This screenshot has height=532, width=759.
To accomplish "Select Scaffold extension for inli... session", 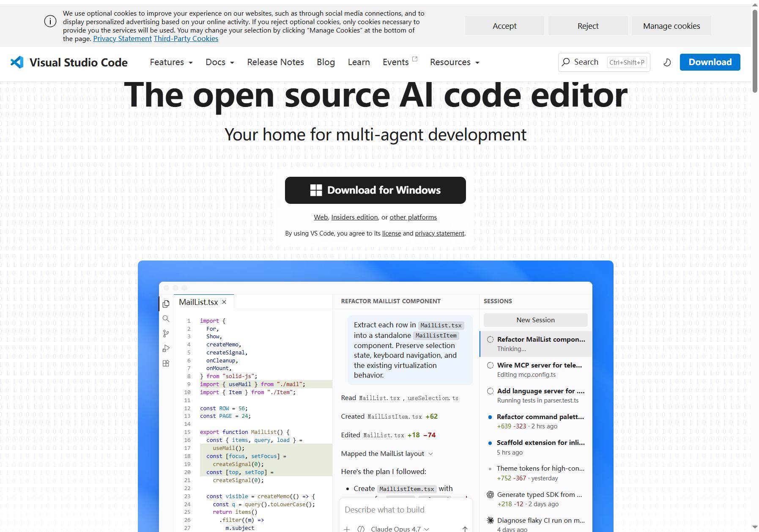I will click(536, 447).
